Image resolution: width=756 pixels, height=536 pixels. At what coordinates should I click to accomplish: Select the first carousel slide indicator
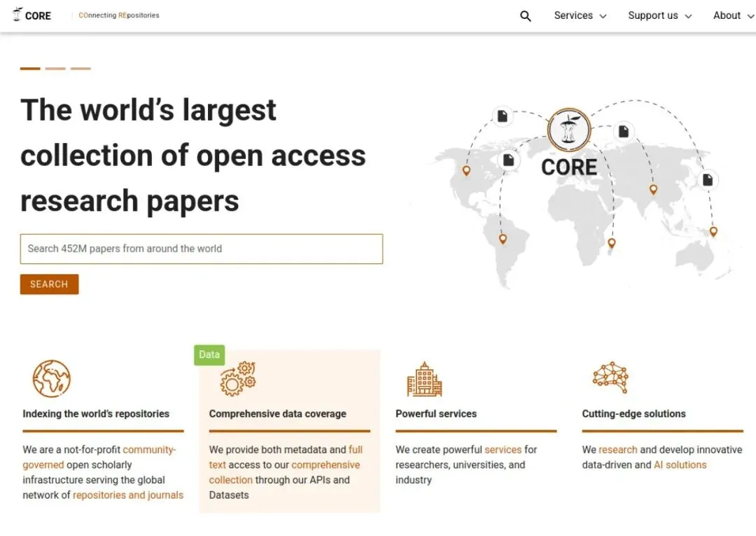tap(30, 69)
